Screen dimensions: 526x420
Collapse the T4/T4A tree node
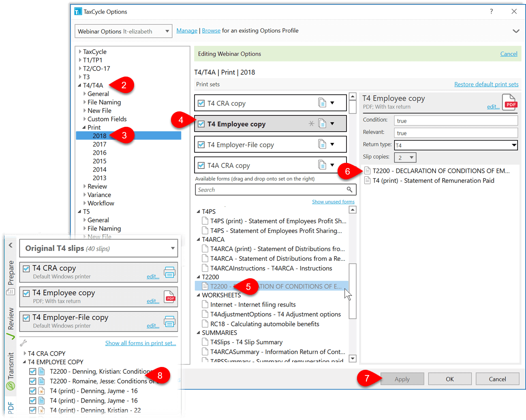(79, 85)
